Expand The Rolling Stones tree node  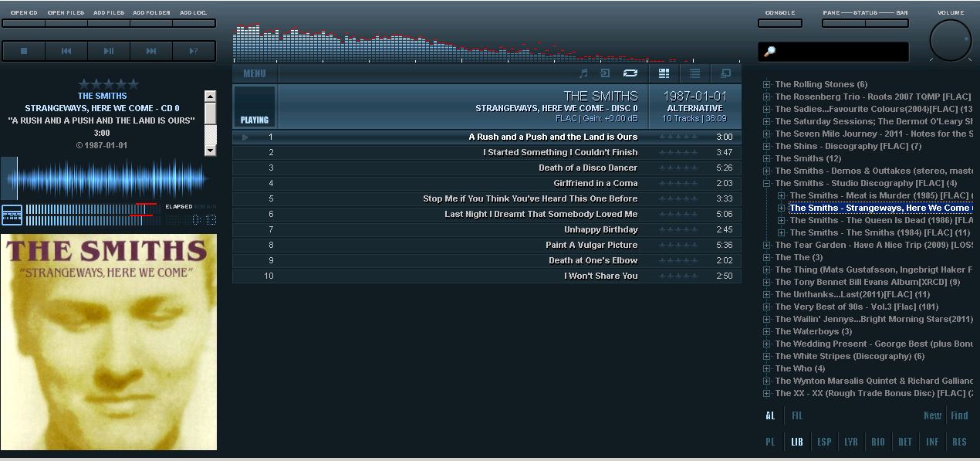[767, 85]
